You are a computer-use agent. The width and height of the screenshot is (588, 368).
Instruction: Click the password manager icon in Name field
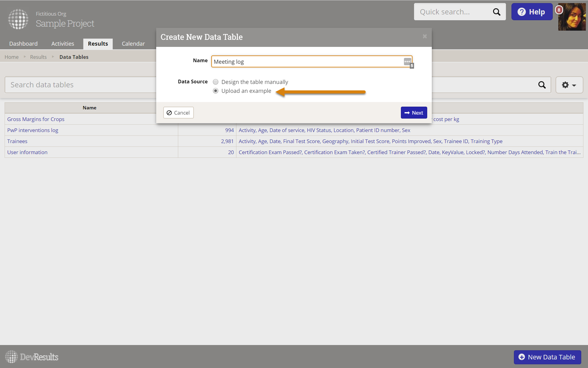click(x=407, y=62)
